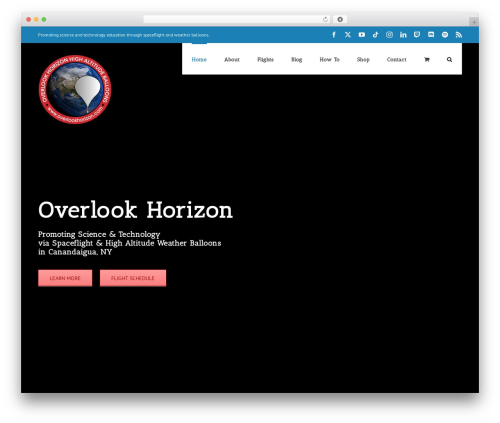The image size is (500, 423).
Task: Open the Contact menu item
Action: [x=397, y=59]
